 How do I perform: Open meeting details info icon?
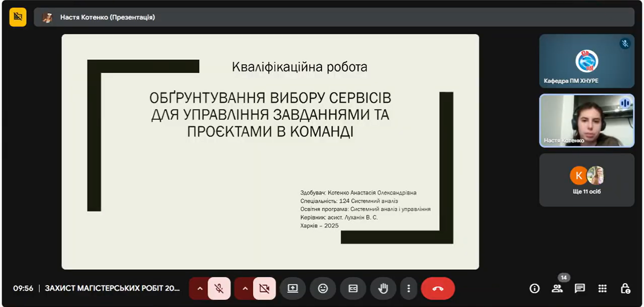click(x=534, y=289)
